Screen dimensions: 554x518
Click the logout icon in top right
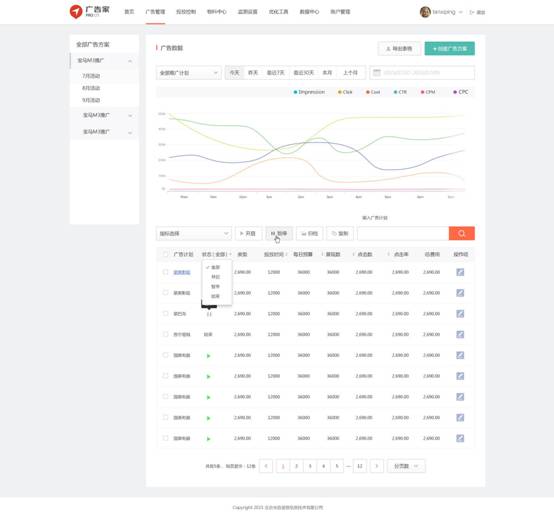coord(472,12)
